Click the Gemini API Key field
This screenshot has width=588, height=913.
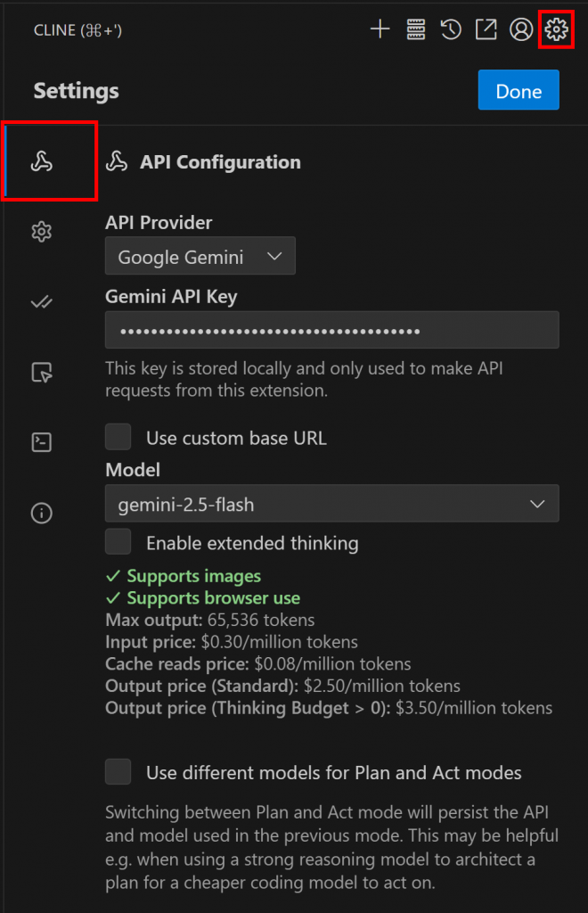tap(331, 330)
